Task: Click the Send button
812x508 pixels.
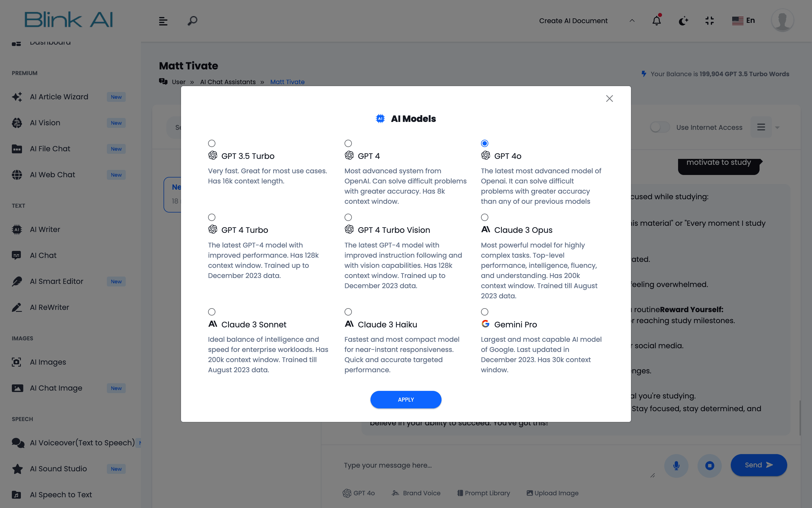Action: pos(759,465)
